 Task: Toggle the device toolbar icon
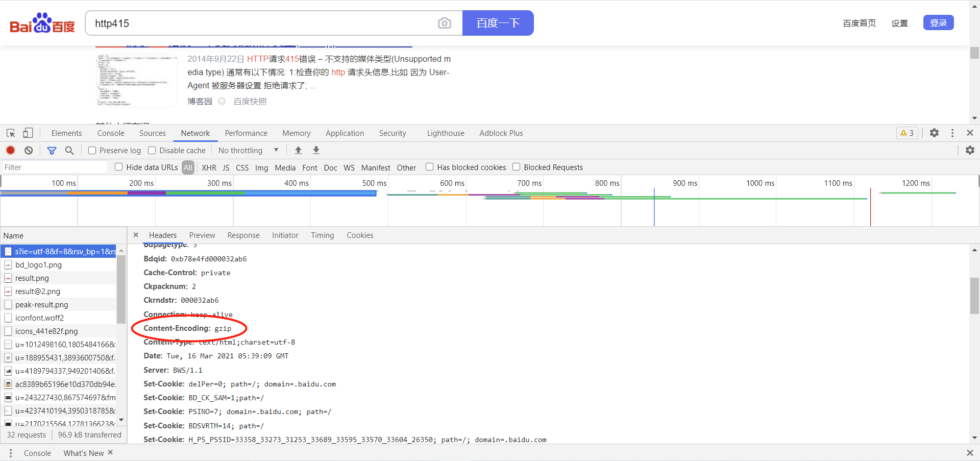(x=28, y=133)
